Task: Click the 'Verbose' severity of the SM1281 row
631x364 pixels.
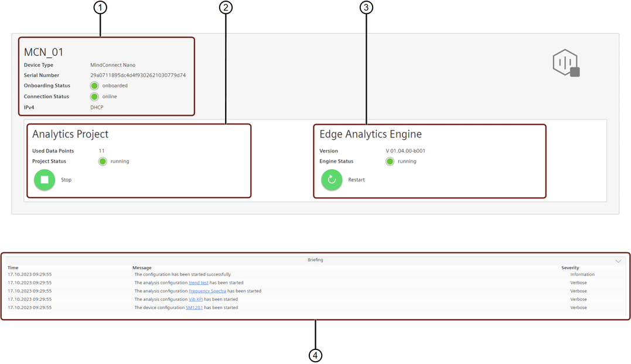Action: pyautogui.click(x=578, y=308)
